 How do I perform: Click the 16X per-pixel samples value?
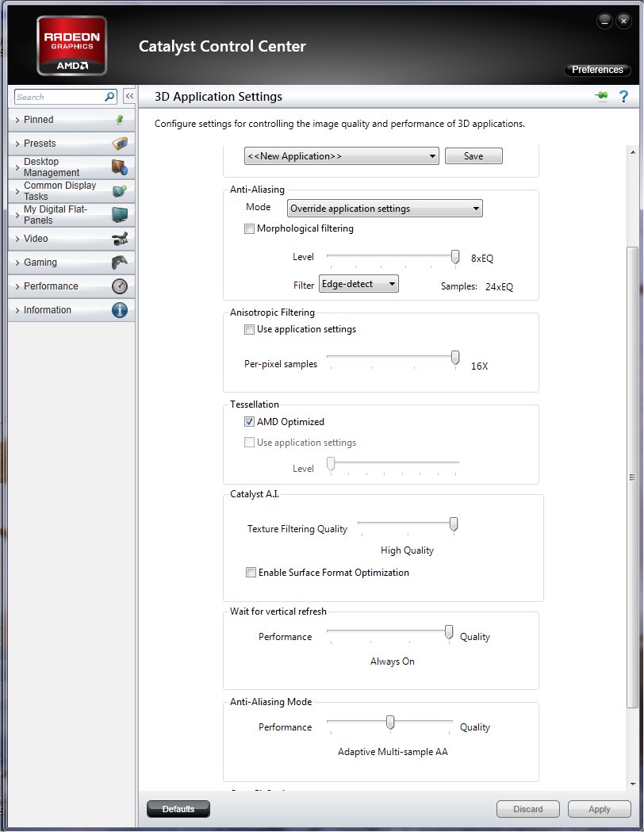pos(480,366)
